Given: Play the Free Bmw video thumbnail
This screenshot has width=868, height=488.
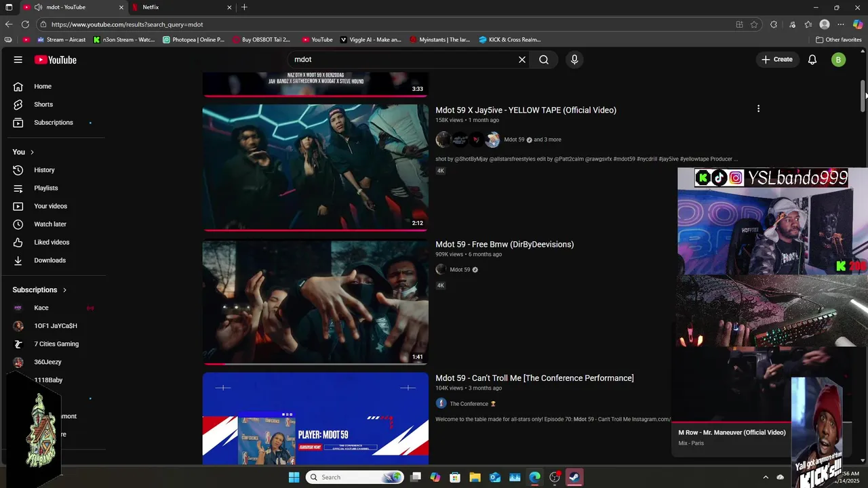Looking at the screenshot, I should coord(315,302).
